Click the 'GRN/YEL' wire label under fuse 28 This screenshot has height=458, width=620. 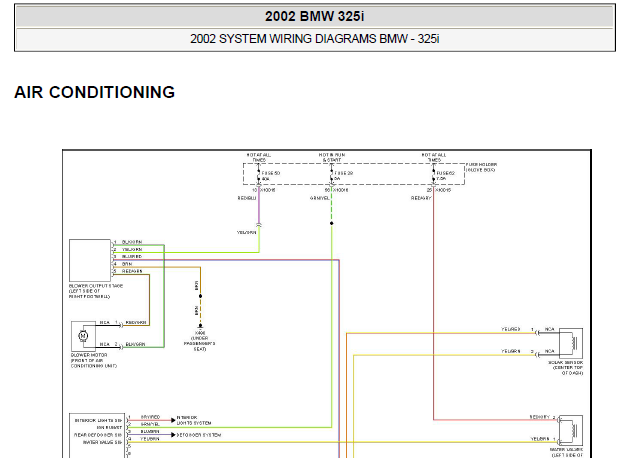click(319, 198)
